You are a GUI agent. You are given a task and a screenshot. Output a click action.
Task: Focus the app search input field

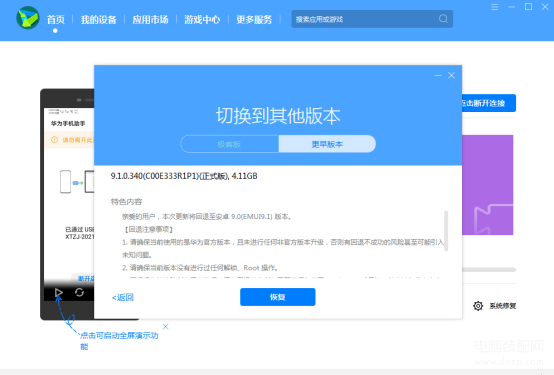(x=372, y=19)
